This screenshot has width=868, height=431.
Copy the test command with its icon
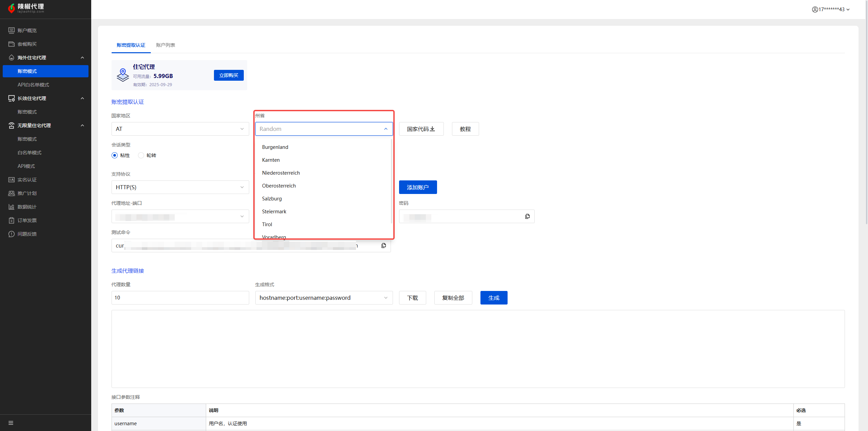click(x=383, y=246)
